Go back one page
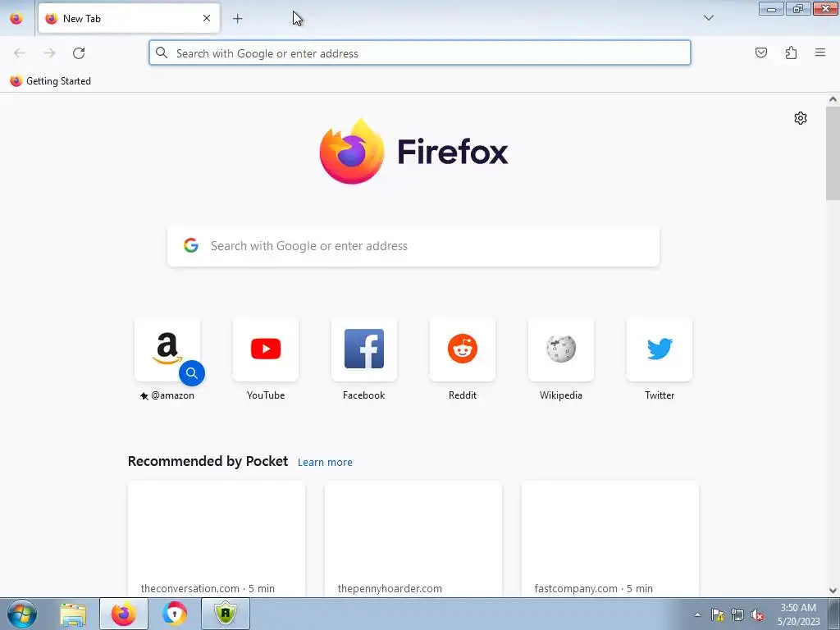Screen dimensions: 840x630 [x=20, y=53]
